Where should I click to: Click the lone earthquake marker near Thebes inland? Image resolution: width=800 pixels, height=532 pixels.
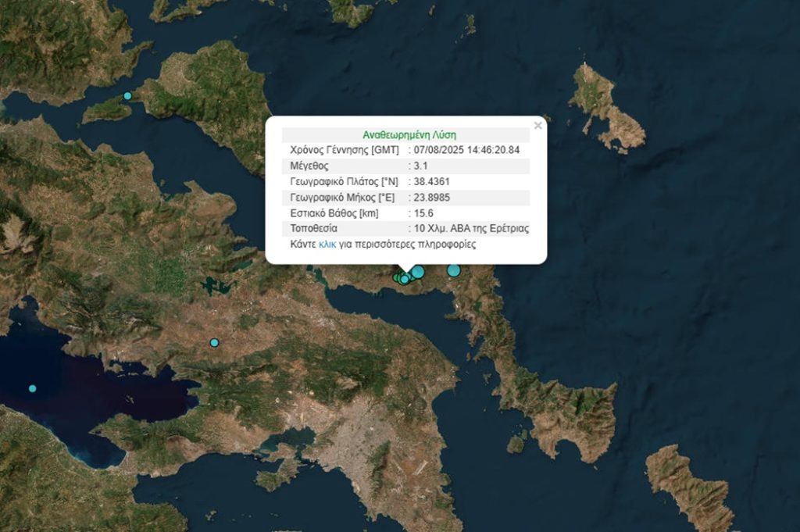tap(212, 342)
